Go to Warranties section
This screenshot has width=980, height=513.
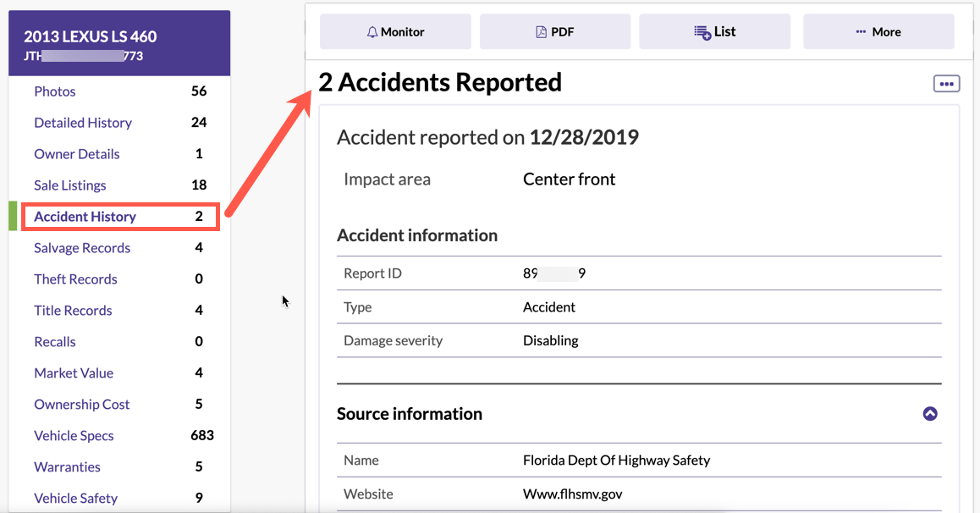click(67, 466)
